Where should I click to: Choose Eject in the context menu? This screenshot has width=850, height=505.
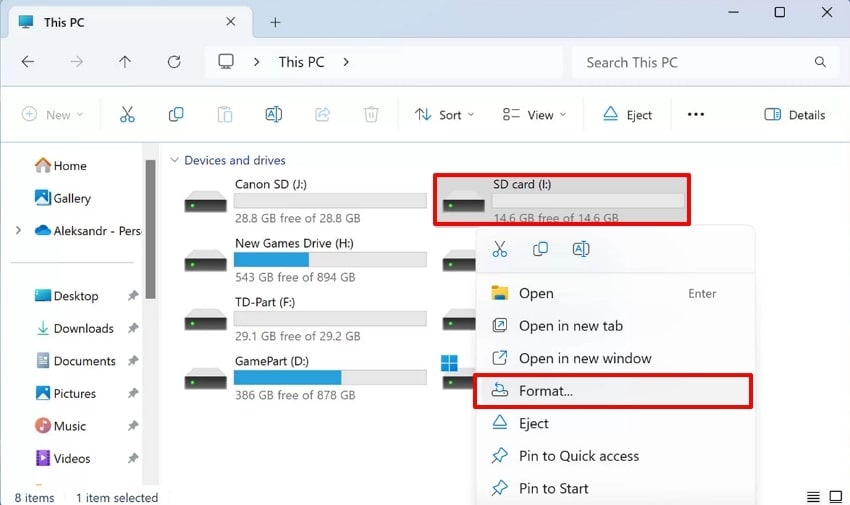tap(613, 423)
